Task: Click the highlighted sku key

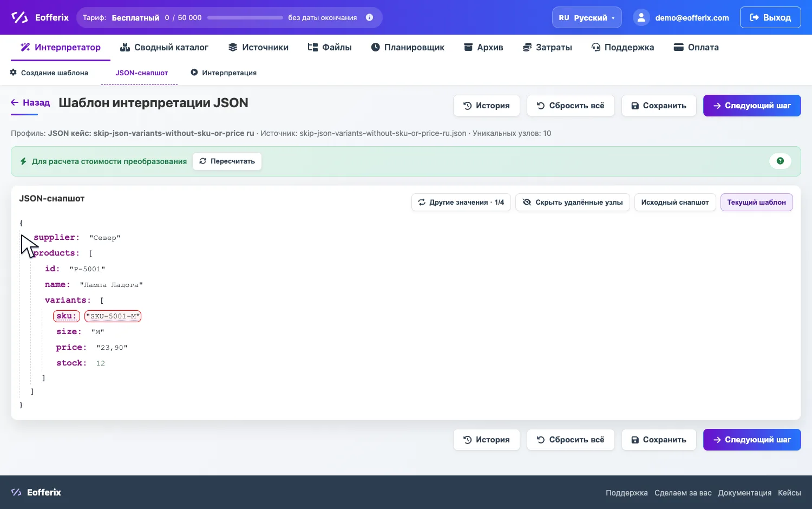Action: (67, 316)
